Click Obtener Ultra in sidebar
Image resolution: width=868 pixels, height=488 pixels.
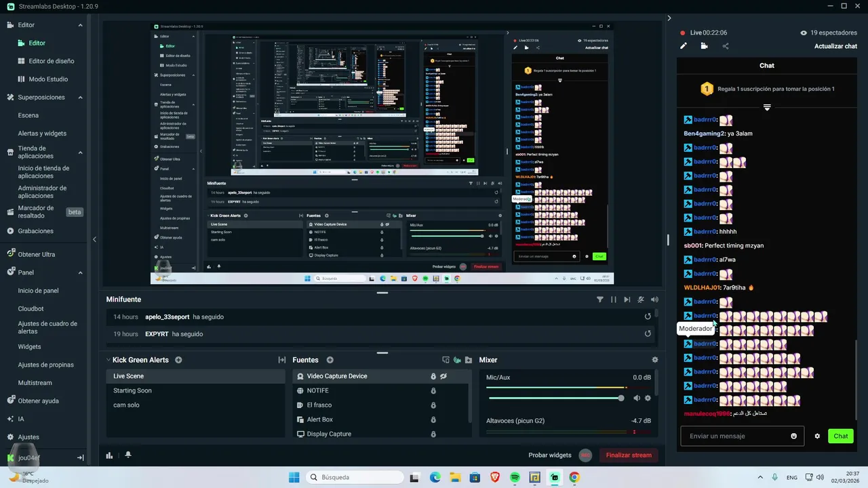point(37,255)
